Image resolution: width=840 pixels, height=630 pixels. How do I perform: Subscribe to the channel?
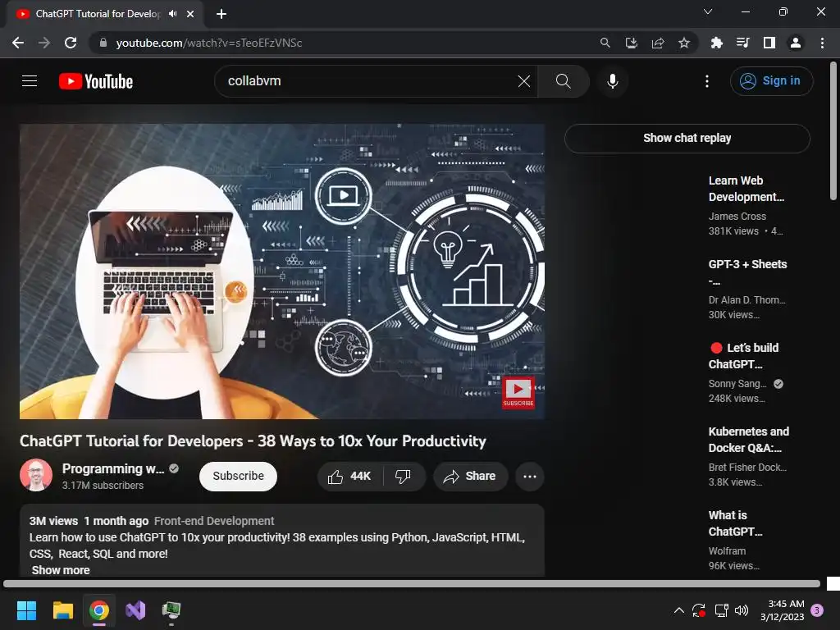[239, 477]
